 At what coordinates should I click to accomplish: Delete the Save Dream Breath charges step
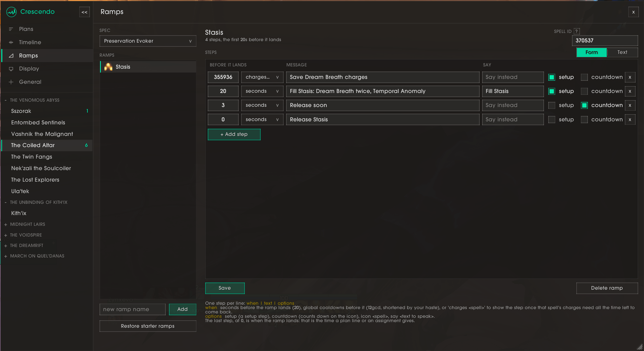click(x=630, y=77)
